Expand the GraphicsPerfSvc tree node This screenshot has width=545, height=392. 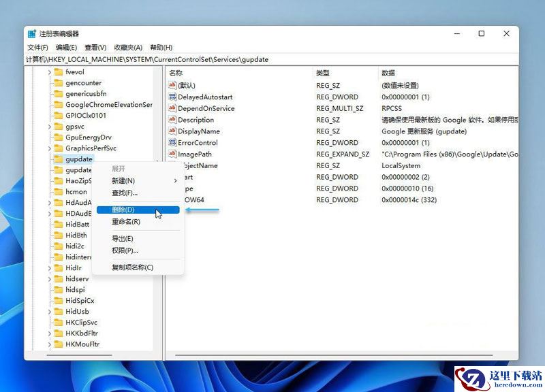49,148
